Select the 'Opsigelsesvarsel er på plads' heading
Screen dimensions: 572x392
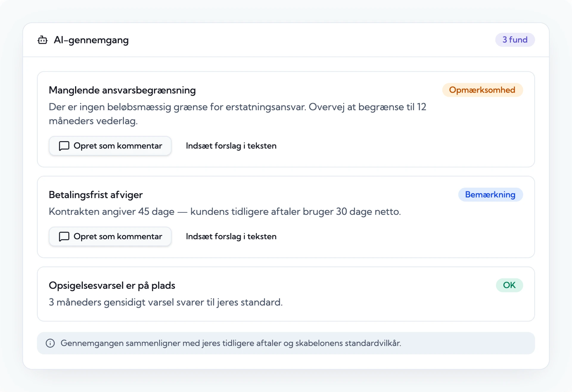tap(112, 285)
